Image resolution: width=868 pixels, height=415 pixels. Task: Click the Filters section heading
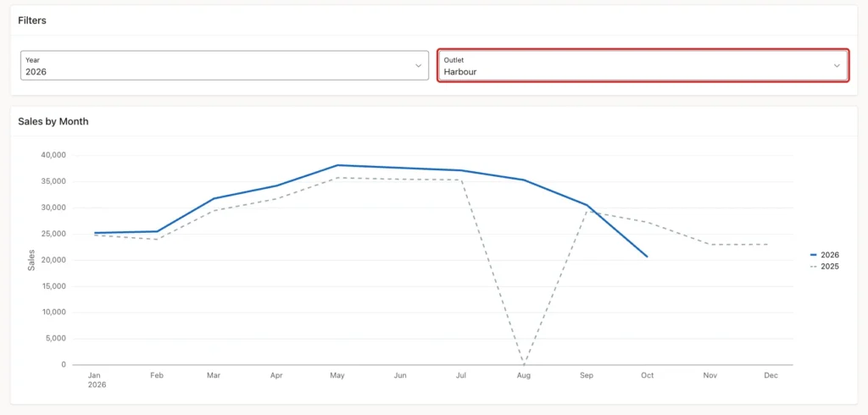pos(32,20)
